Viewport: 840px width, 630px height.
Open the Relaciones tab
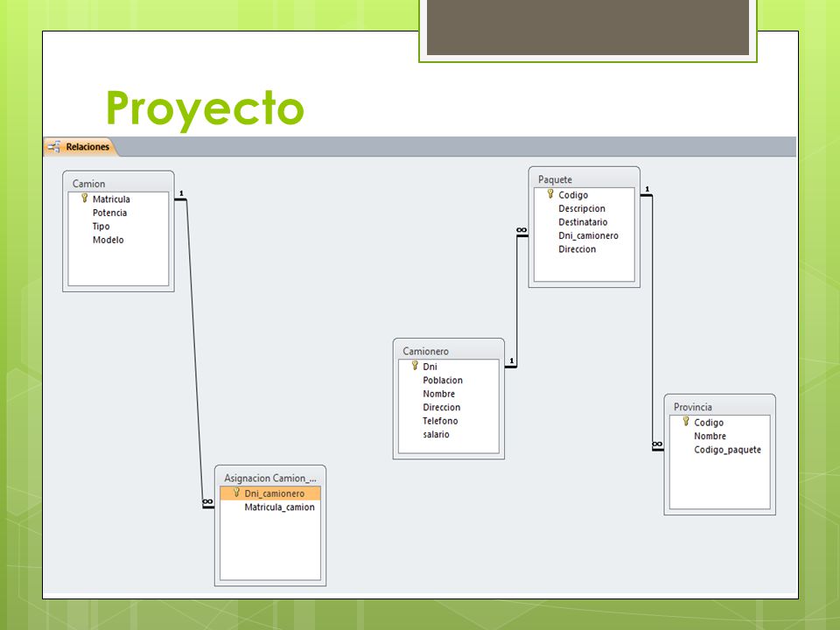(80, 147)
